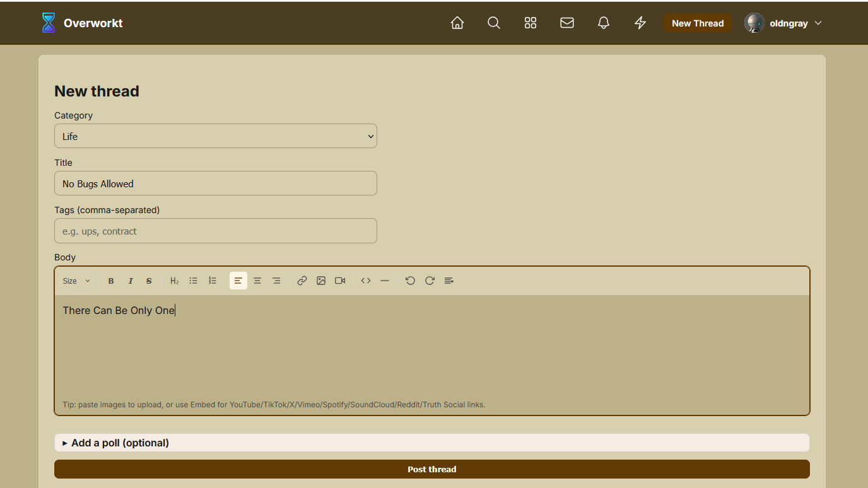Click the New Thread button
This screenshot has height=488, width=868.
(698, 23)
